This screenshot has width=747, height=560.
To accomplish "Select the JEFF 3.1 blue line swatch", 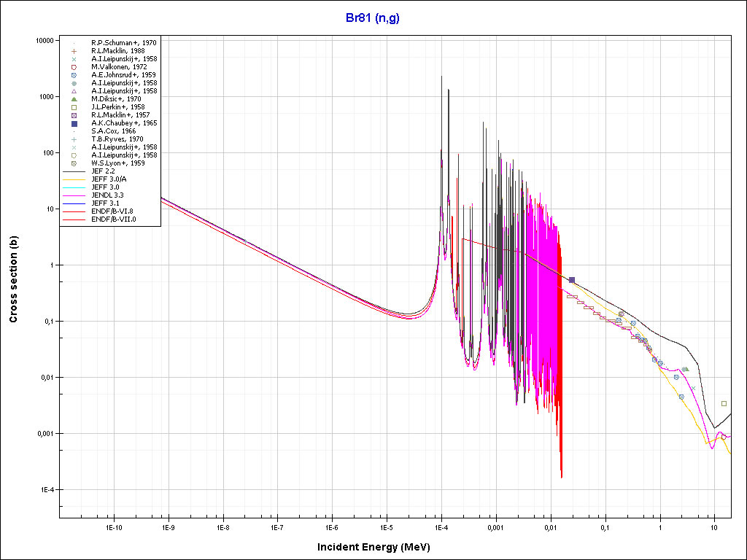I will 74,203.
